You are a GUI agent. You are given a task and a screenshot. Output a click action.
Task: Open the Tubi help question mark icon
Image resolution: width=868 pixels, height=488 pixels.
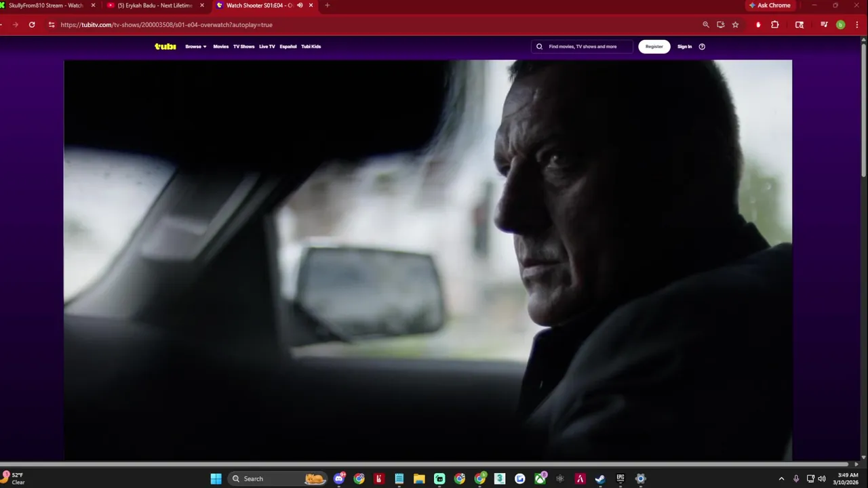tap(702, 47)
